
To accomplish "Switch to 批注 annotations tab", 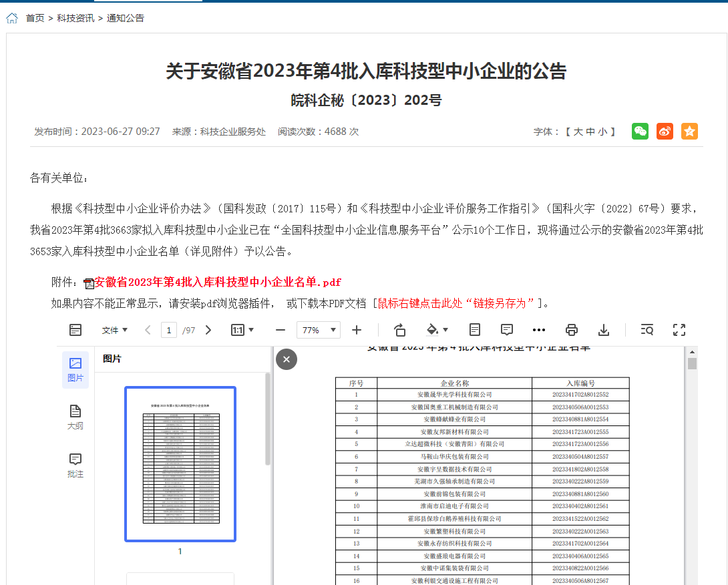I will point(75,465).
